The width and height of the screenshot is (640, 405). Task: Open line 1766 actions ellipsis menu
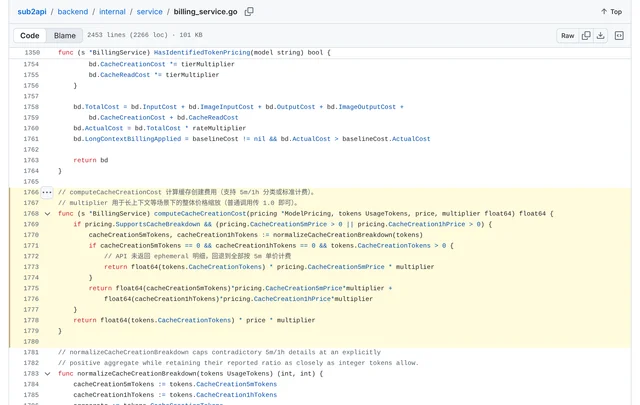tap(47, 192)
